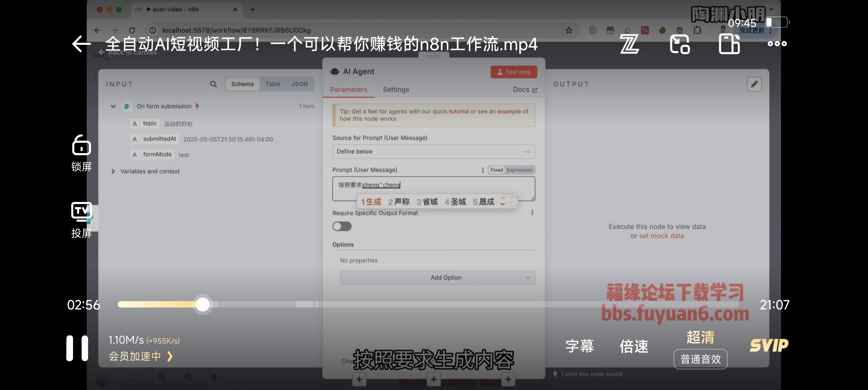Image resolution: width=868 pixels, height=390 pixels.
Task: Open the Docs link
Action: coord(525,90)
